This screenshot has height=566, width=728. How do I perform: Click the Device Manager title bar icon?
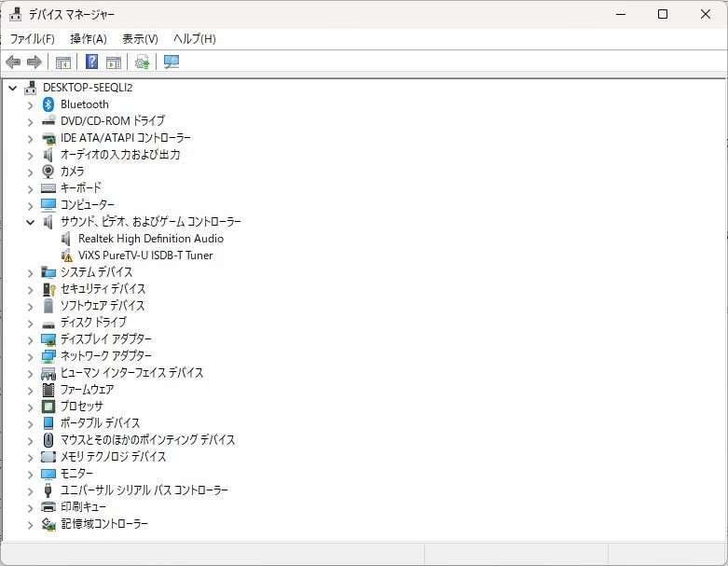15,14
